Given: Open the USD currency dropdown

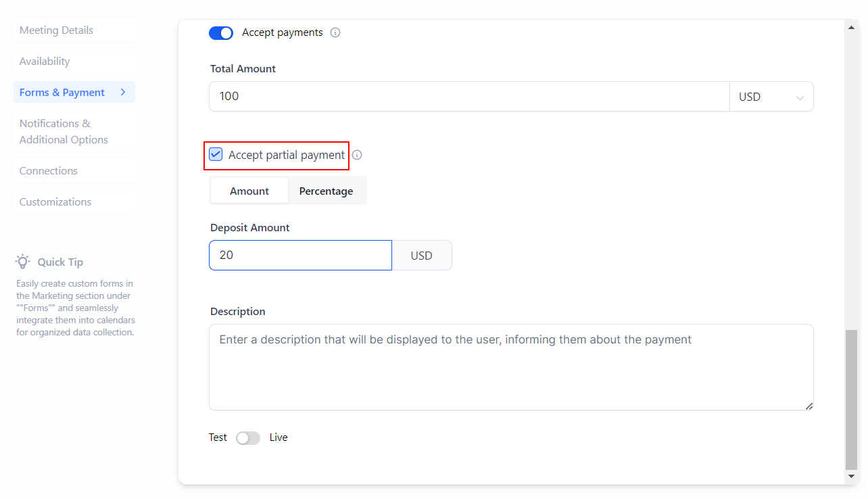Looking at the screenshot, I should tap(771, 97).
